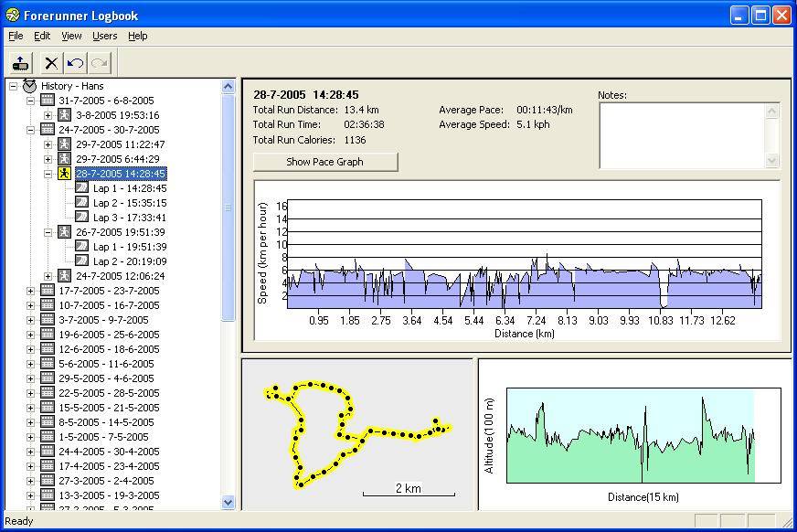Click the delete X toolbar icon
The image size is (797, 532).
pos(51,63)
